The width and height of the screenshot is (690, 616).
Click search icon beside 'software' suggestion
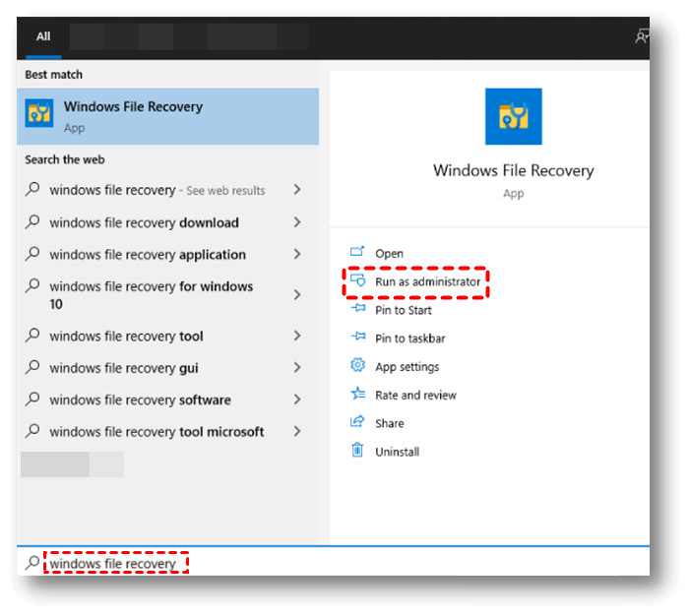[x=32, y=400]
